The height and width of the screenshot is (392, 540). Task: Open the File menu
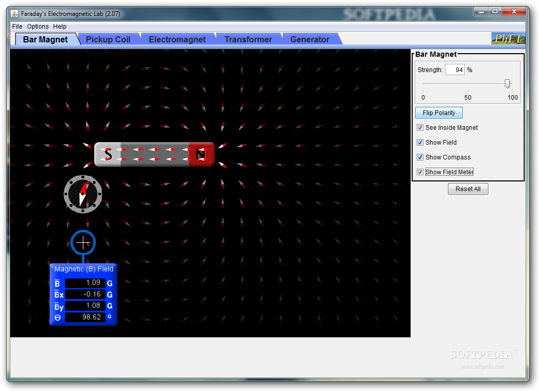click(17, 27)
